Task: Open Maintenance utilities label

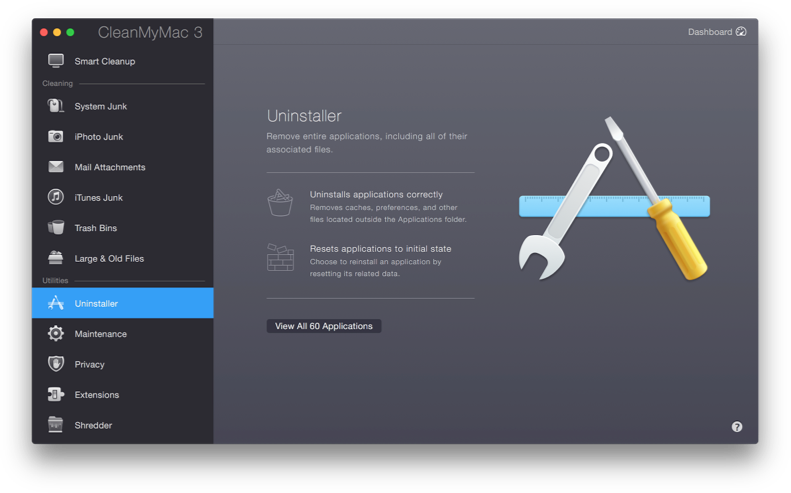Action: click(100, 334)
